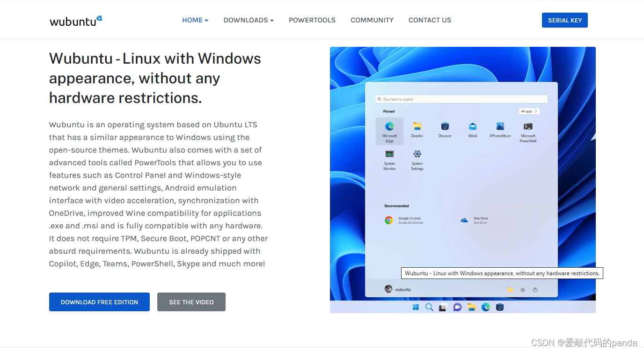Click the wubuntu logo in the header
Screen dimensions: 644x352
click(76, 21)
